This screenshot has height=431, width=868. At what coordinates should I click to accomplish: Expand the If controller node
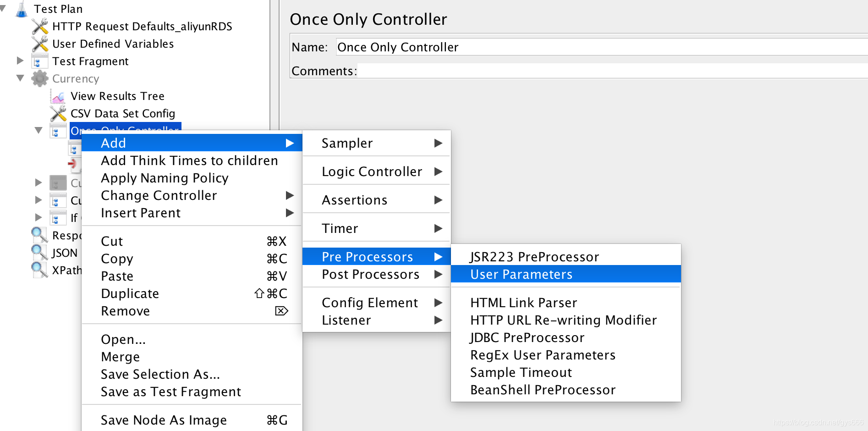point(38,217)
